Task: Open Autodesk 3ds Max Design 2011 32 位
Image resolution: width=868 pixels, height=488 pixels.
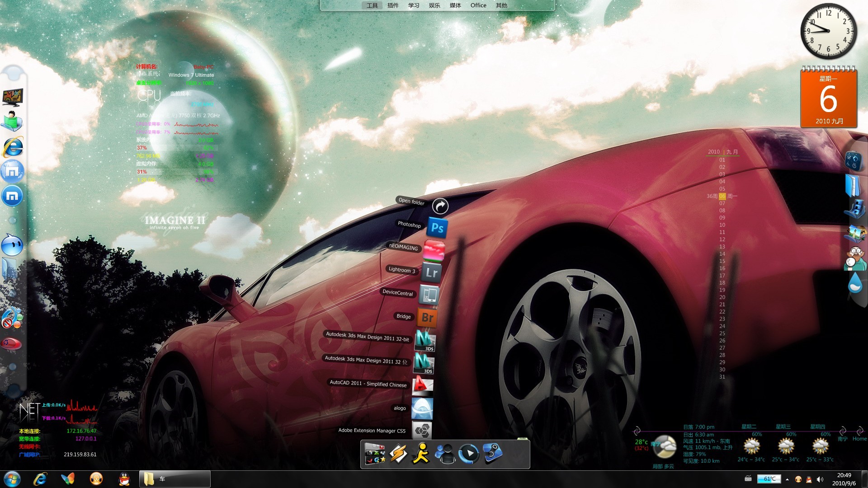Action: [x=424, y=363]
